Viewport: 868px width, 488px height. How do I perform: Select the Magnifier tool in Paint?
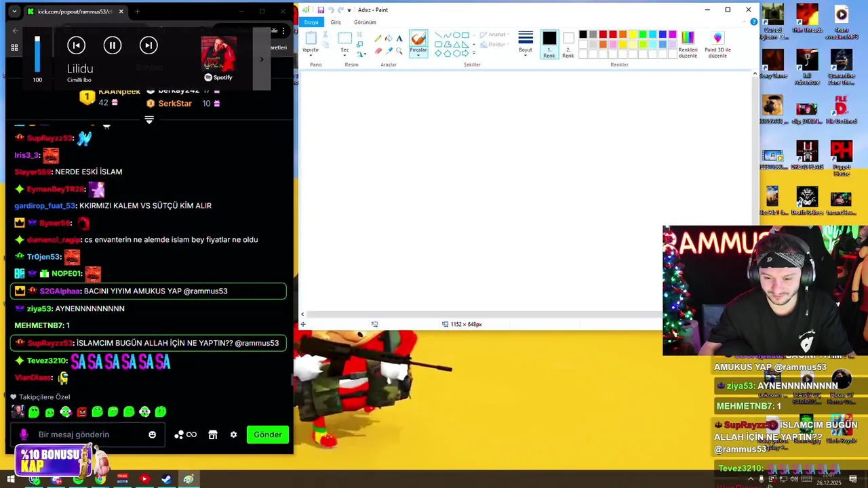[399, 51]
